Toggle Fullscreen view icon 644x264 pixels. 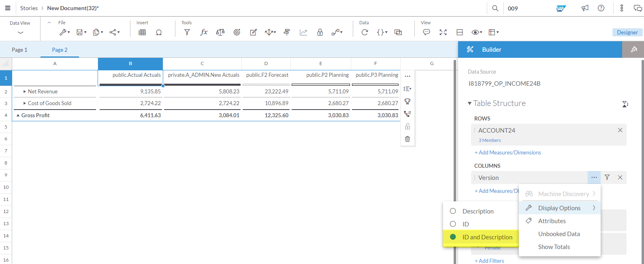(x=443, y=32)
